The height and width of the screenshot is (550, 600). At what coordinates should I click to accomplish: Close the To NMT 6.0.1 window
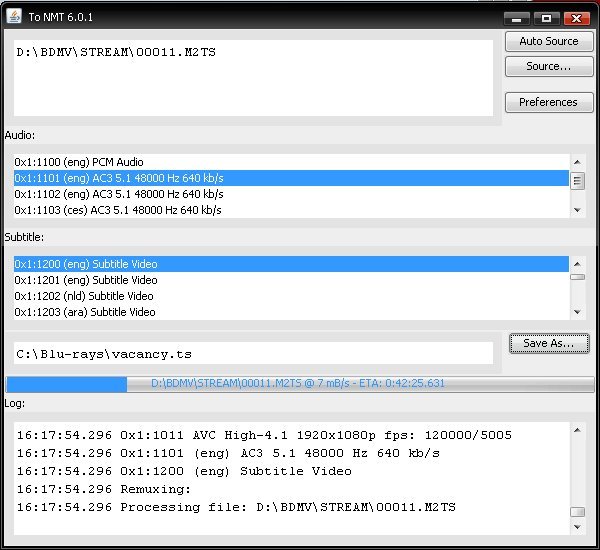[x=576, y=18]
